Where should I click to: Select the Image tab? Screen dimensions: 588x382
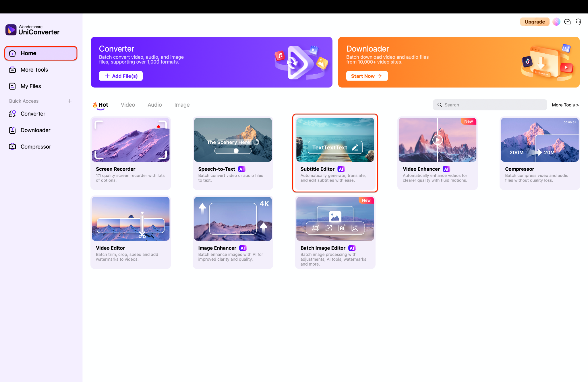tap(182, 105)
